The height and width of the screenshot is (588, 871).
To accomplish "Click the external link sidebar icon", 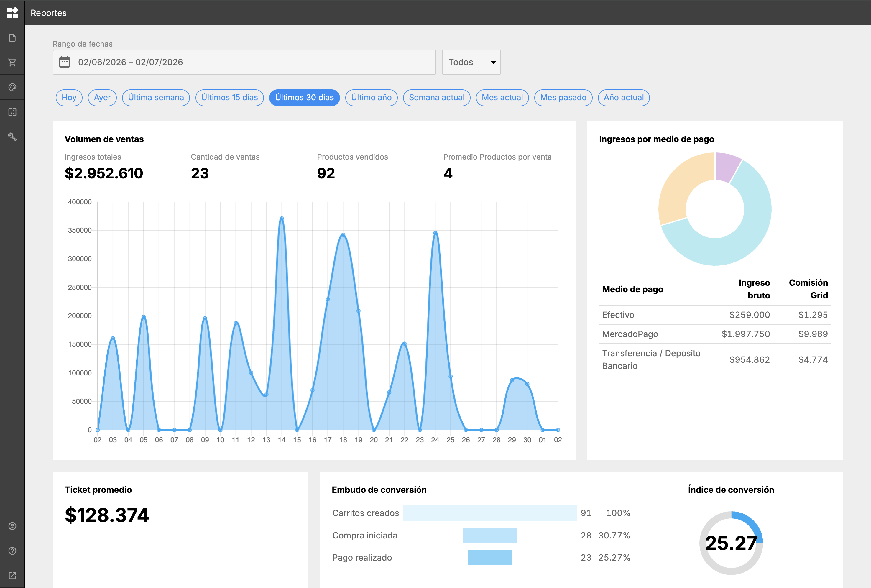I will coord(12,576).
